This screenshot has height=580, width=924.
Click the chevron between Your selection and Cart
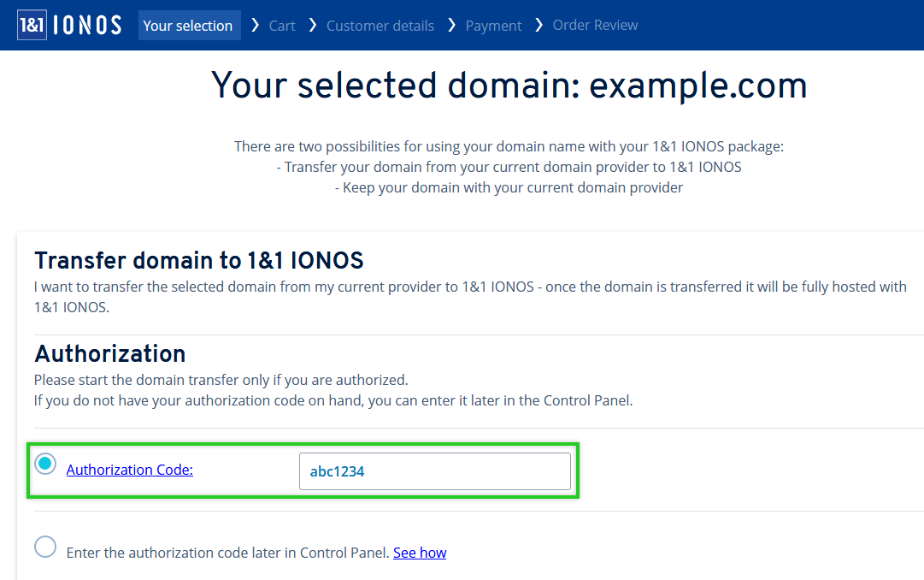click(256, 26)
